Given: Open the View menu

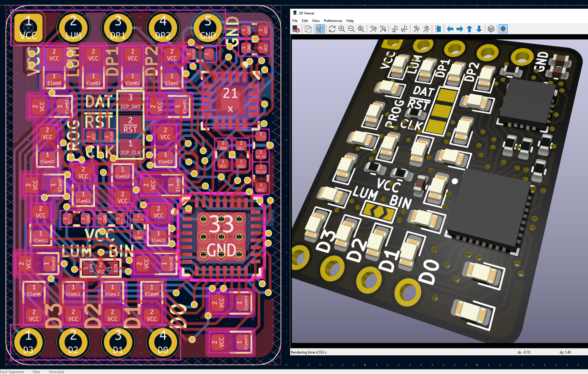Looking at the screenshot, I should point(316,21).
